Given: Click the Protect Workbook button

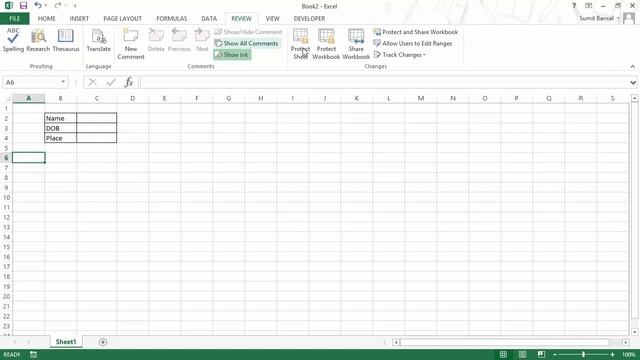Looking at the screenshot, I should pyautogui.click(x=326, y=44).
